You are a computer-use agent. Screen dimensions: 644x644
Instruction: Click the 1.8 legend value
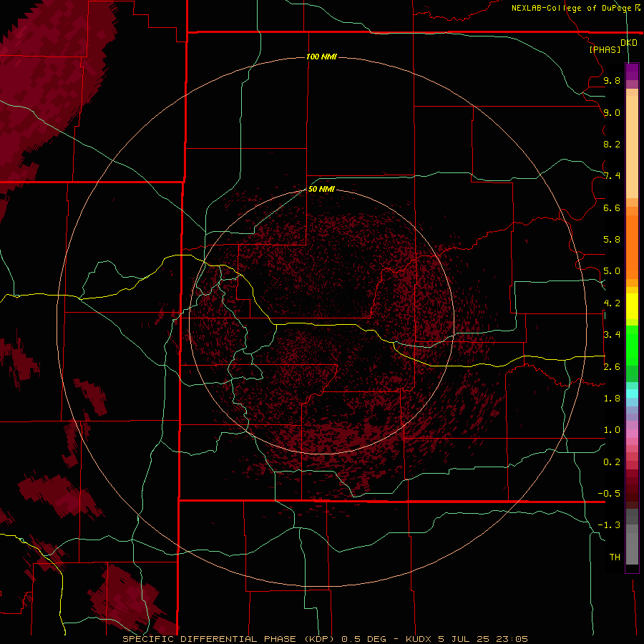(612, 399)
